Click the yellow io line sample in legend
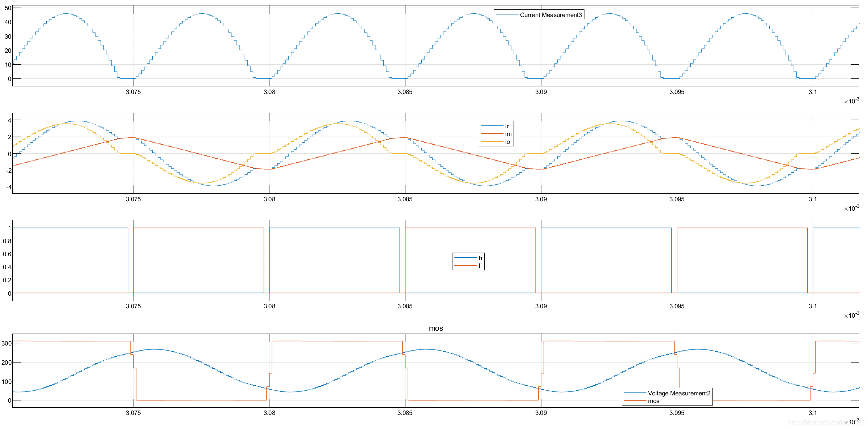 pyautogui.click(x=492, y=142)
